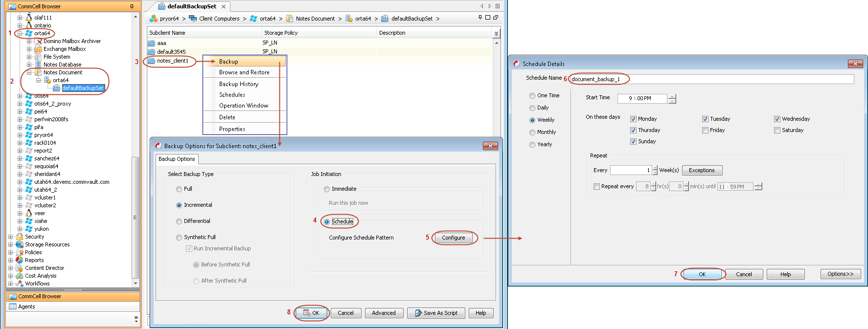Click the Notes Database agent icon
Screen dimensions: 868x329
[38, 65]
